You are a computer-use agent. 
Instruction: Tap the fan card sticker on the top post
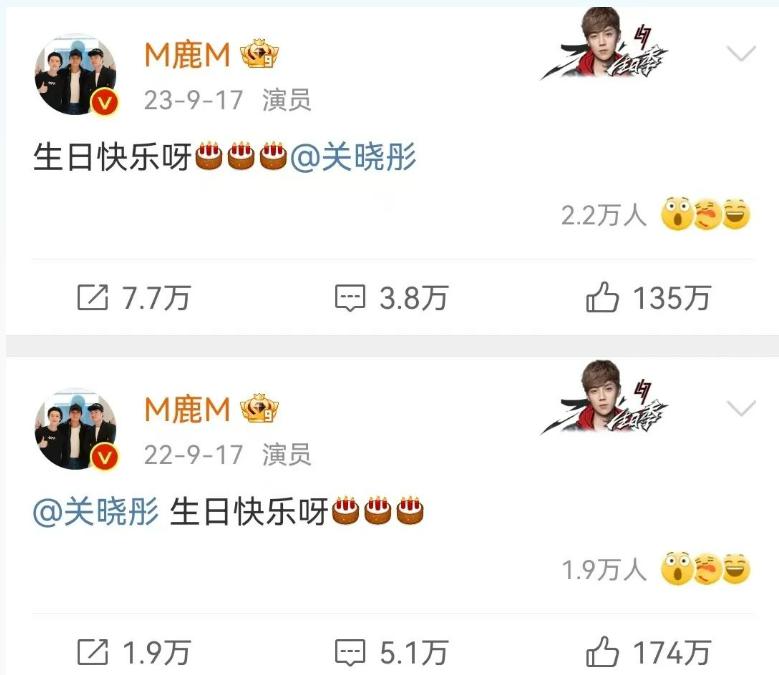(605, 44)
